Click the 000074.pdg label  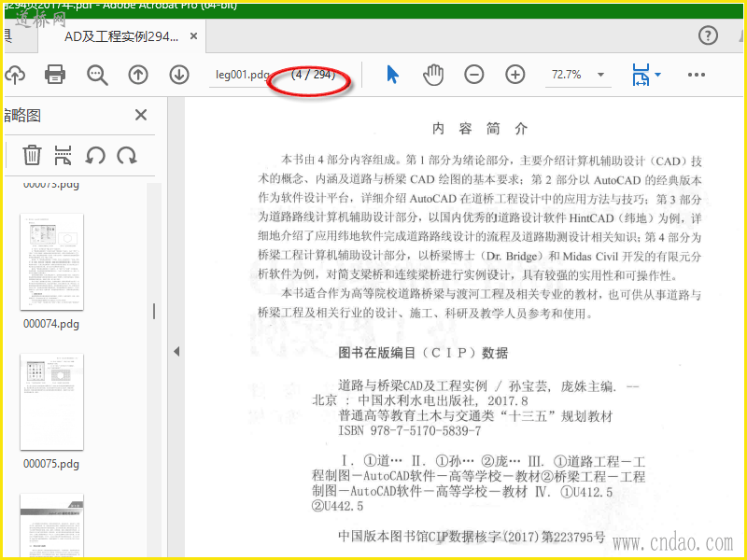[x=51, y=324]
